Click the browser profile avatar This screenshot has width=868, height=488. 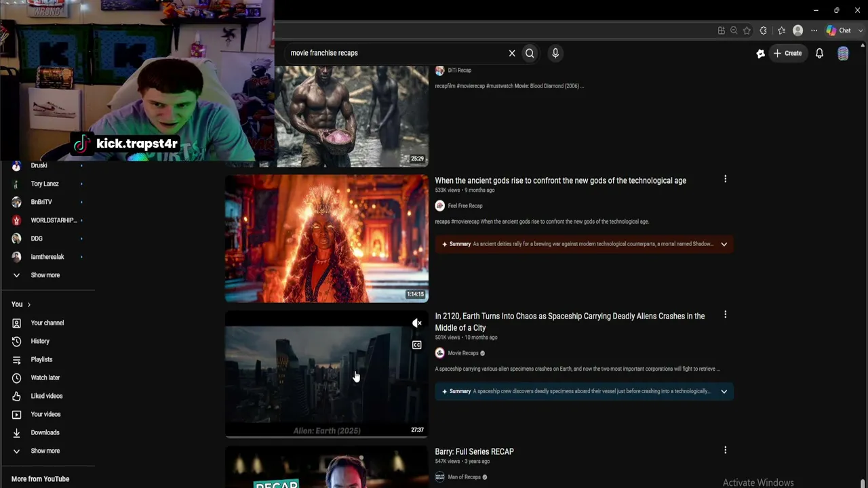point(798,30)
